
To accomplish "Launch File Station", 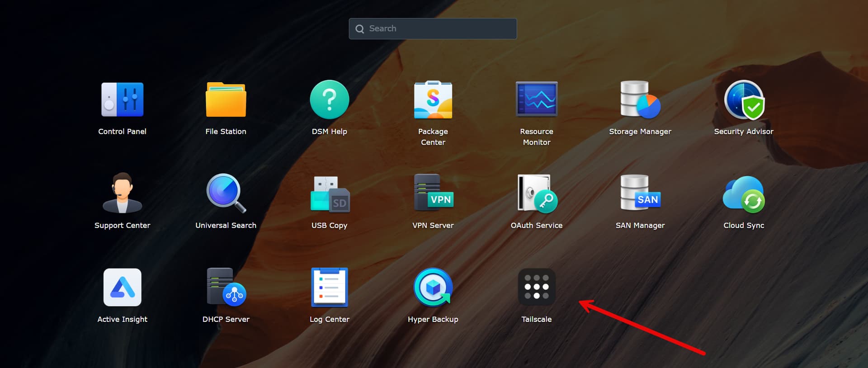I will click(x=226, y=100).
